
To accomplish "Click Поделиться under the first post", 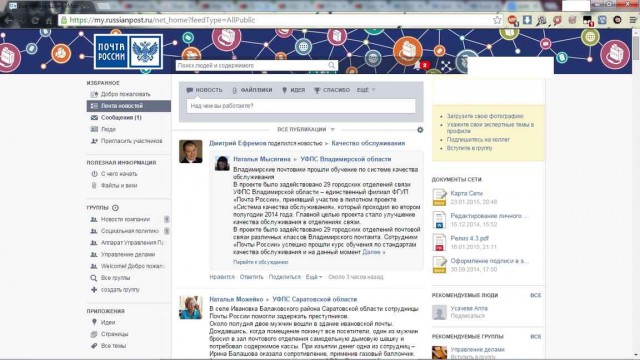I will (284, 277).
